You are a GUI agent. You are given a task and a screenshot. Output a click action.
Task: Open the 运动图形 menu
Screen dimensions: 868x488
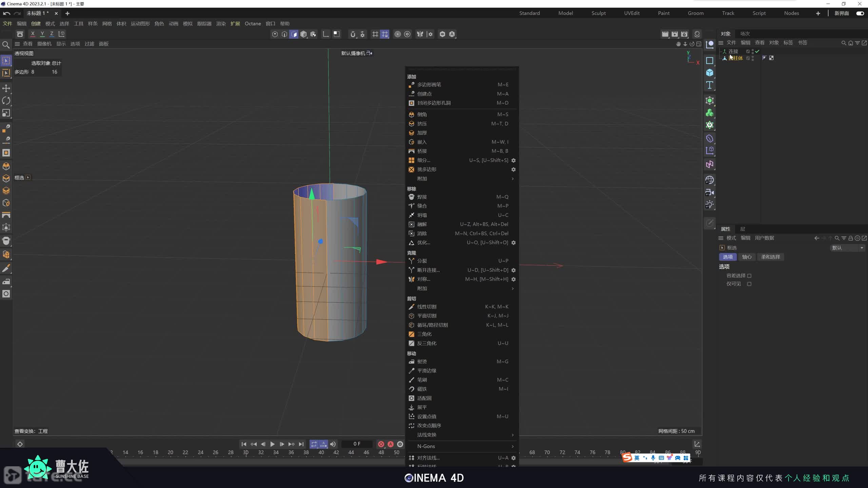point(140,24)
